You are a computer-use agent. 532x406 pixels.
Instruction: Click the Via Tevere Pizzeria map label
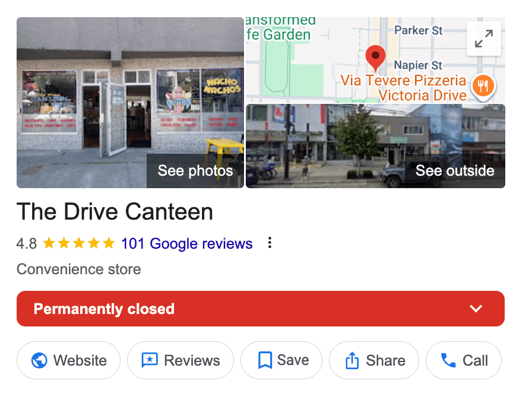tap(403, 87)
